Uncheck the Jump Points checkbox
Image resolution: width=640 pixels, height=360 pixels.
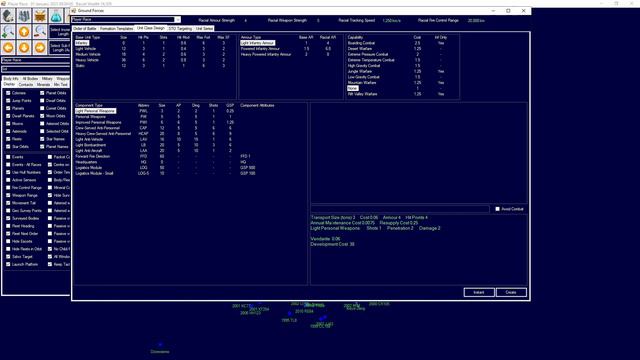[8, 101]
